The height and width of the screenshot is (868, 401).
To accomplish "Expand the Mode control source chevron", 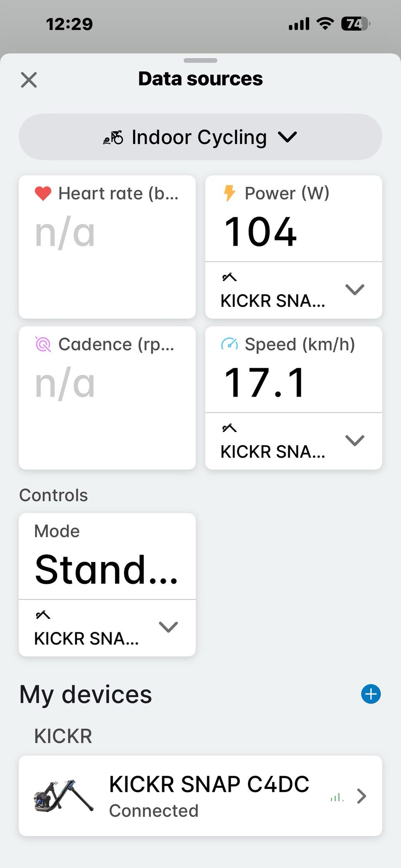I will pos(168,627).
